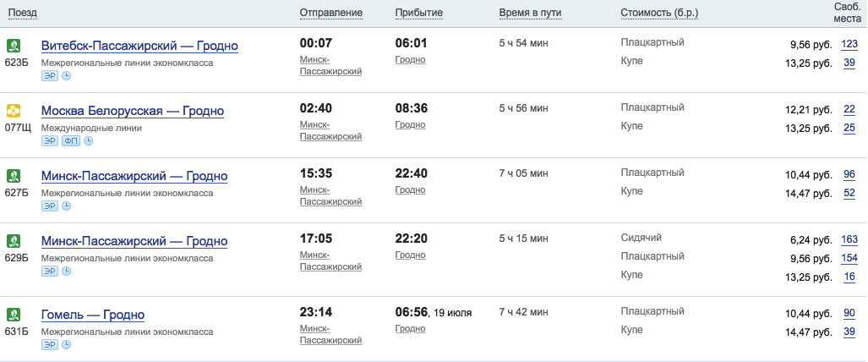Screen dimensions: 868x362
Task: Click the clock icon for train 623Б
Action: [67, 76]
